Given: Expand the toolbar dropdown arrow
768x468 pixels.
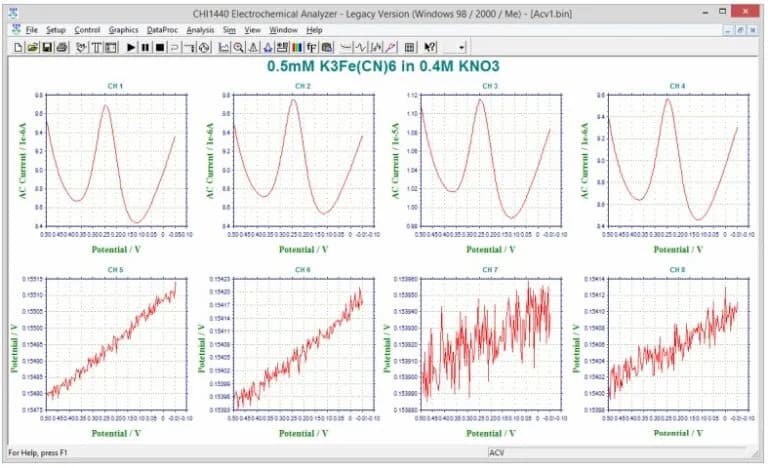Looking at the screenshot, I should 461,47.
